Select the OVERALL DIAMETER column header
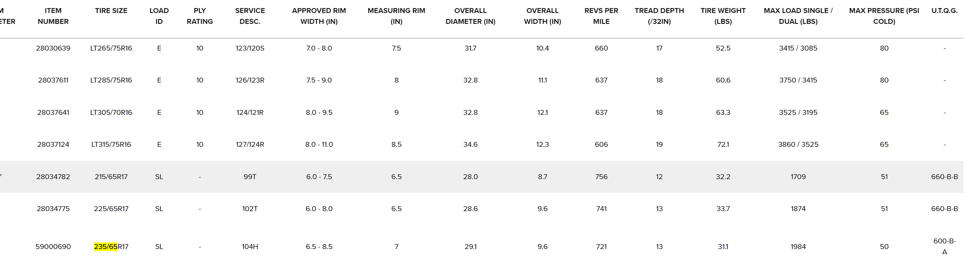This screenshot has width=980, height=268. [x=470, y=16]
